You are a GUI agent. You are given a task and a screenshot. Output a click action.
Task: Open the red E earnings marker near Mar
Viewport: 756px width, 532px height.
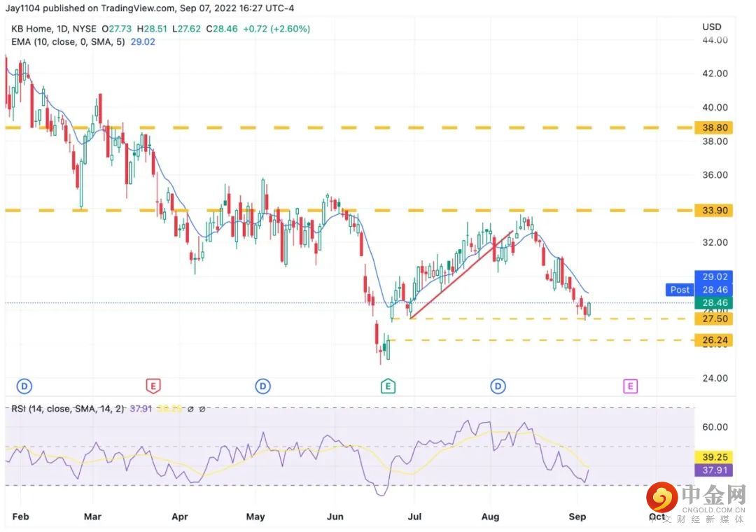(153, 386)
